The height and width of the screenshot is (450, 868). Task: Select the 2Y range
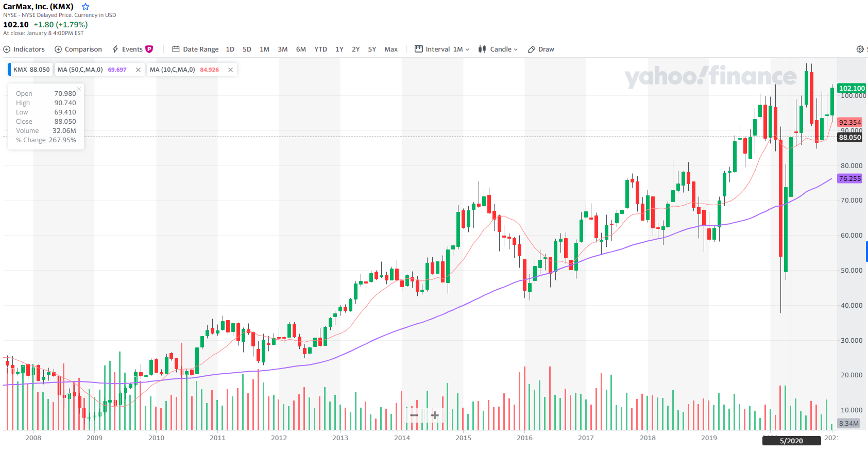coord(355,49)
